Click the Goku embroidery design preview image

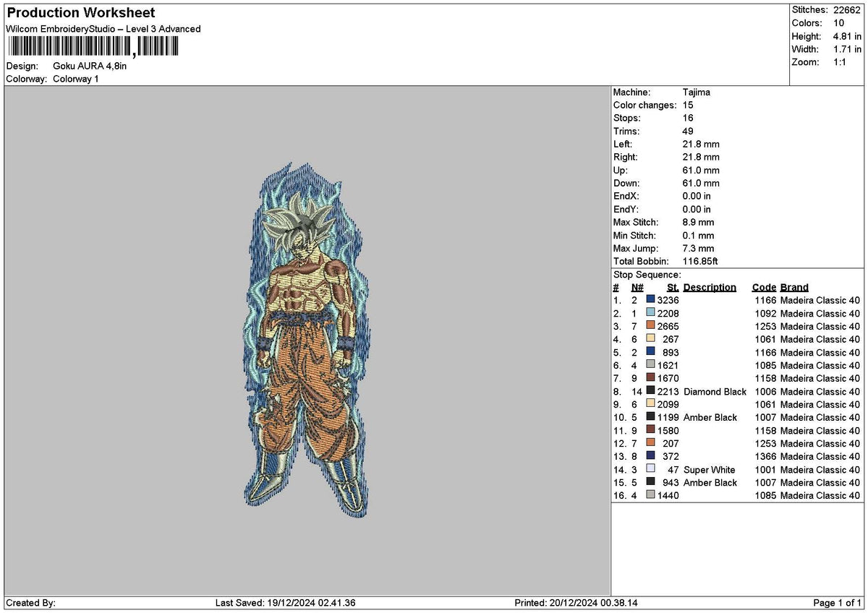[x=307, y=340]
